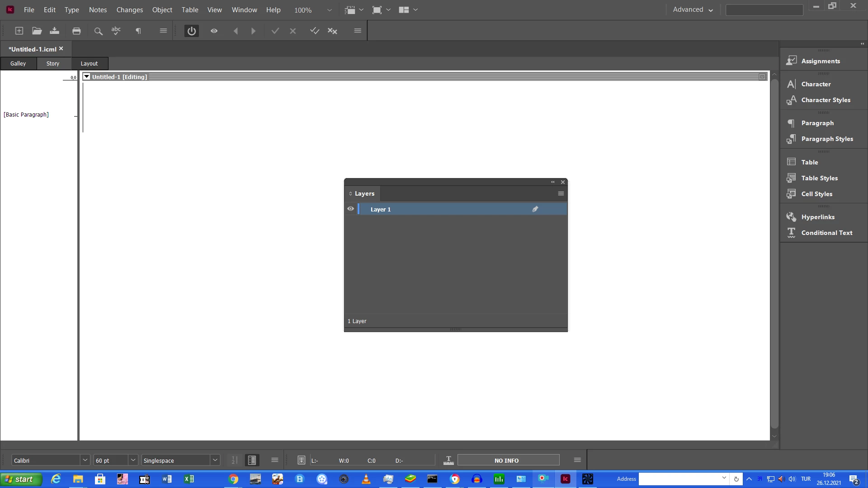The image size is (868, 488).
Task: Switch to the Story tab
Action: point(53,63)
